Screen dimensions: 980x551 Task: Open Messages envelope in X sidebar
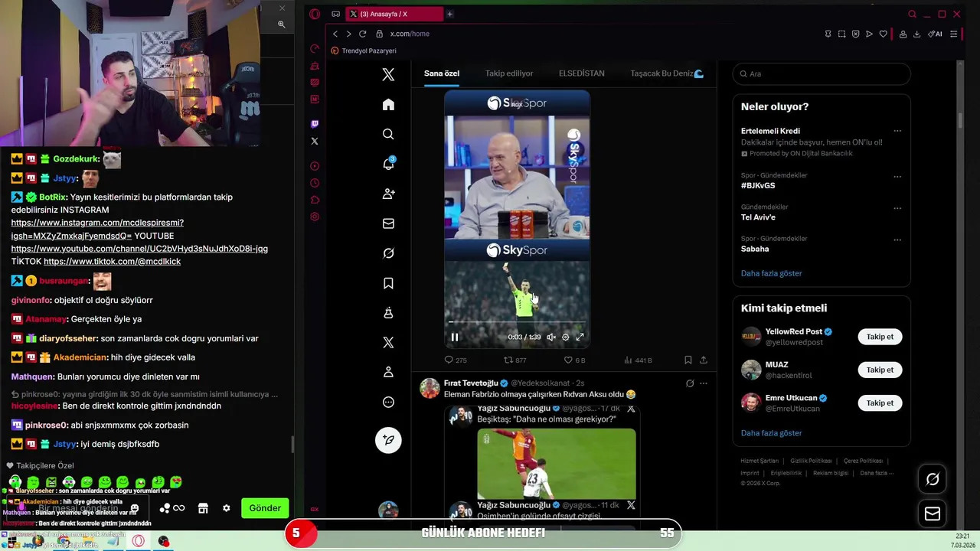(x=388, y=223)
